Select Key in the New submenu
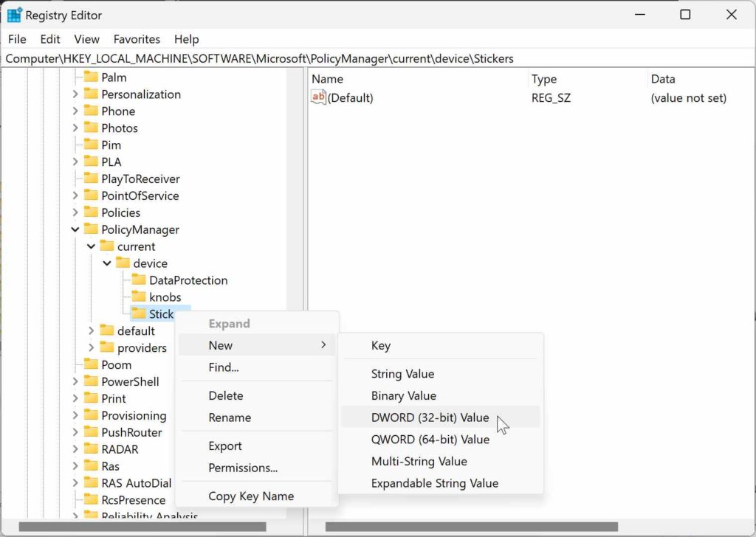The height and width of the screenshot is (537, 756). (x=440, y=345)
